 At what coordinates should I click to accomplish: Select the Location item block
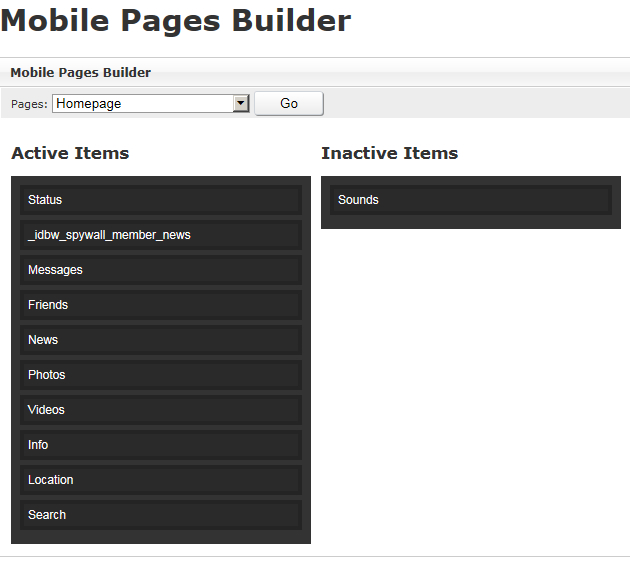click(160, 480)
